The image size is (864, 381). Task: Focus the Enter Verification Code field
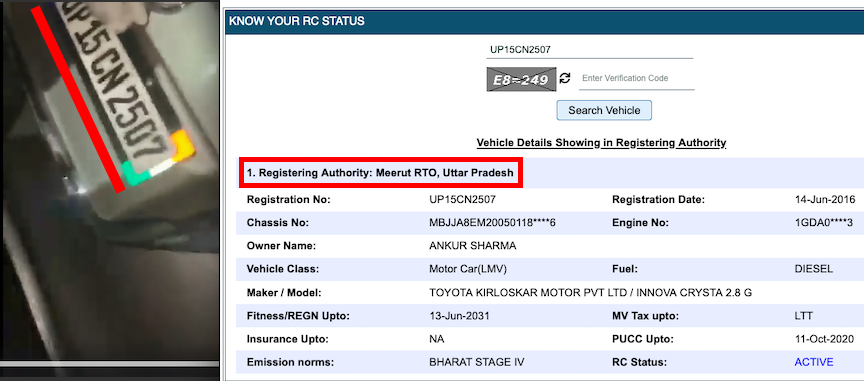pyautogui.click(x=636, y=79)
